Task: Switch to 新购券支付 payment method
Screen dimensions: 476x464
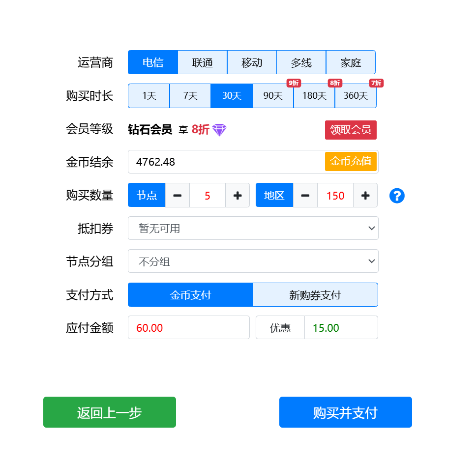Action: 315,295
